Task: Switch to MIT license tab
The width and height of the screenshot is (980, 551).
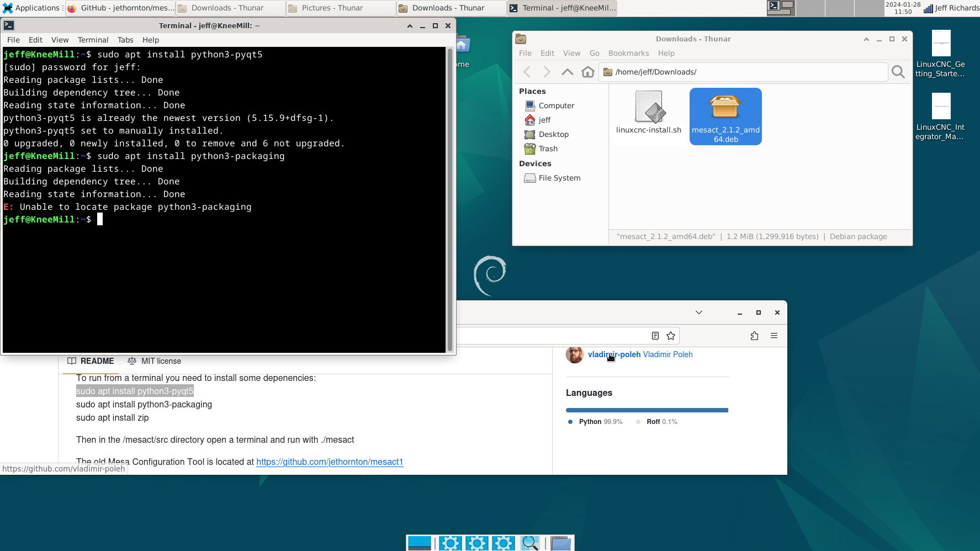Action: (154, 361)
